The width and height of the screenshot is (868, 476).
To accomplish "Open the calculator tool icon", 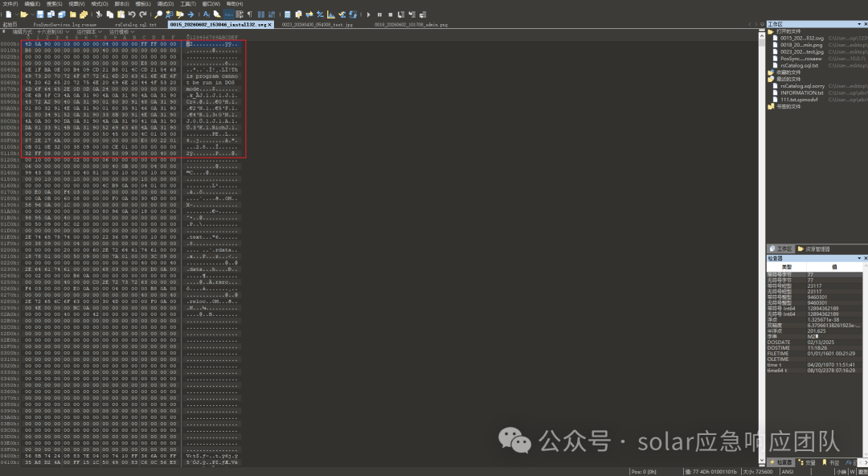I will coord(287,14).
